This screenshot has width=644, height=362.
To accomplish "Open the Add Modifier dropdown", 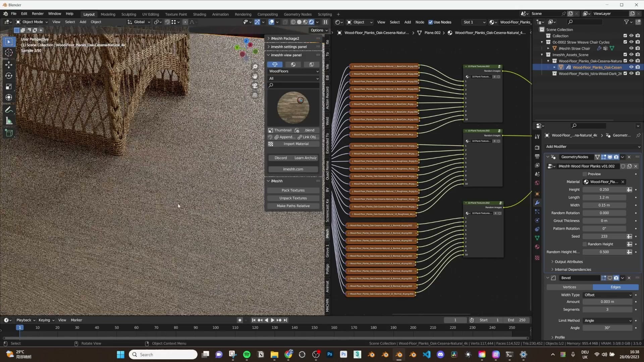I will point(593,146).
